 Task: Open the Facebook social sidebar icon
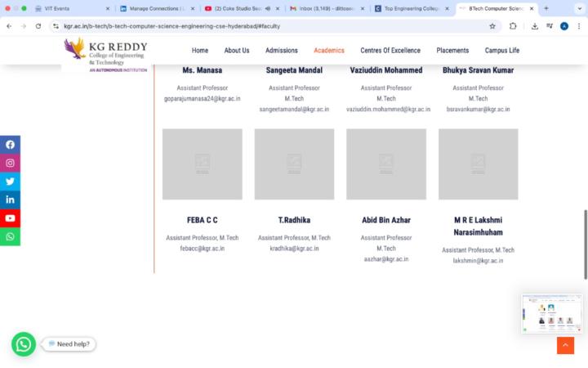pos(10,145)
